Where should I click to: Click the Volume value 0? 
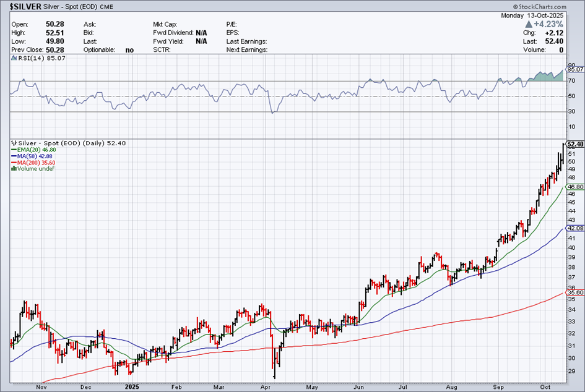pos(561,50)
